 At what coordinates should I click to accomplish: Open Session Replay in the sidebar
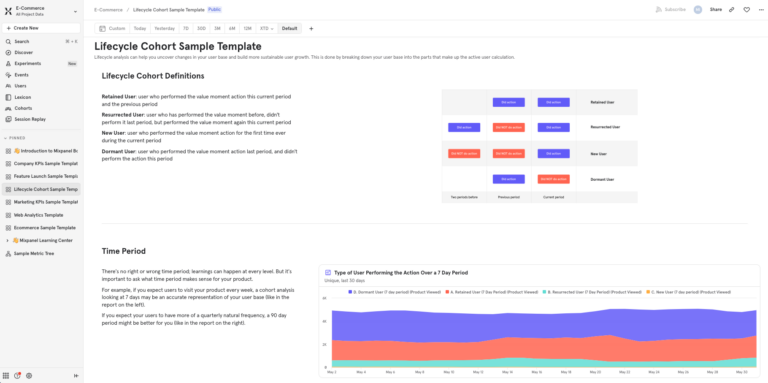coord(41,119)
